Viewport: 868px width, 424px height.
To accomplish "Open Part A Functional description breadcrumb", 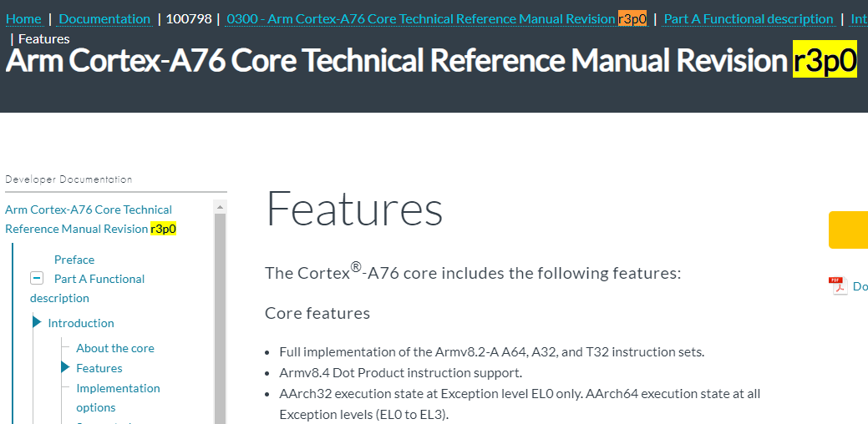I will (x=749, y=19).
